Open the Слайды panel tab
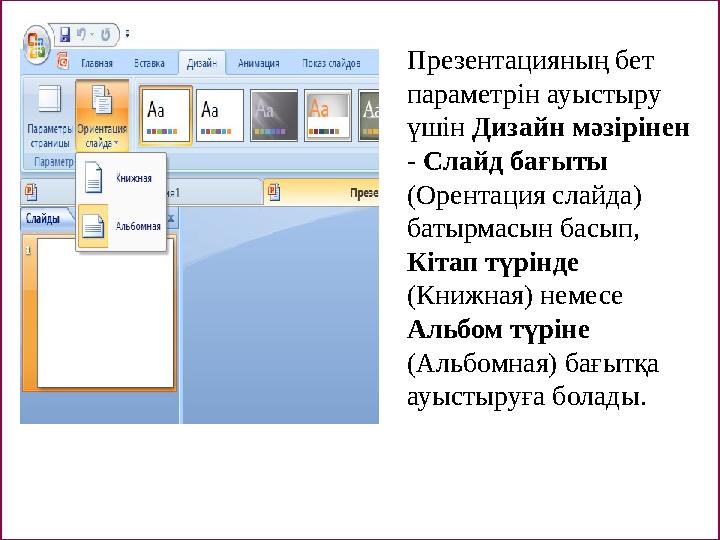This screenshot has width=720, height=540. [45, 219]
